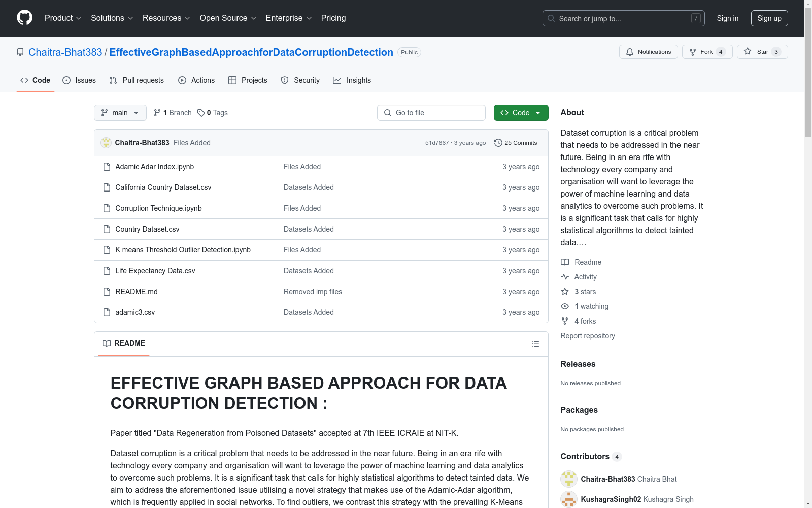Image resolution: width=812 pixels, height=508 pixels.
Task: Click the Star icon for this repository
Action: 748,51
